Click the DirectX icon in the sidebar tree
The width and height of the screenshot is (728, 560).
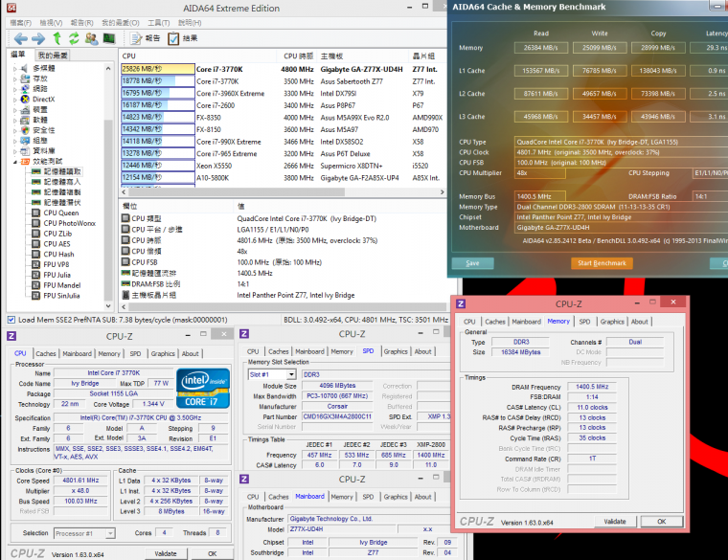point(26,99)
